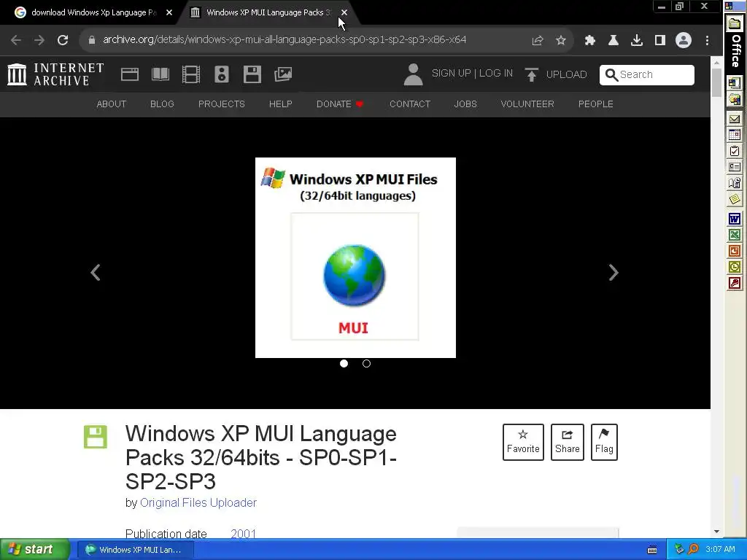The image size is (747, 560).
Task: Click the Upload arrow icon
Action: (x=531, y=75)
